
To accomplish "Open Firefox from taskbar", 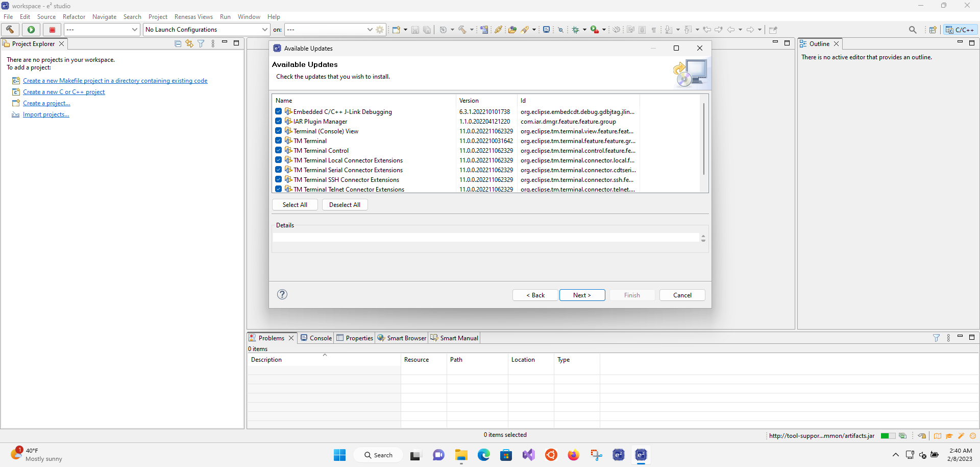I will point(574,455).
